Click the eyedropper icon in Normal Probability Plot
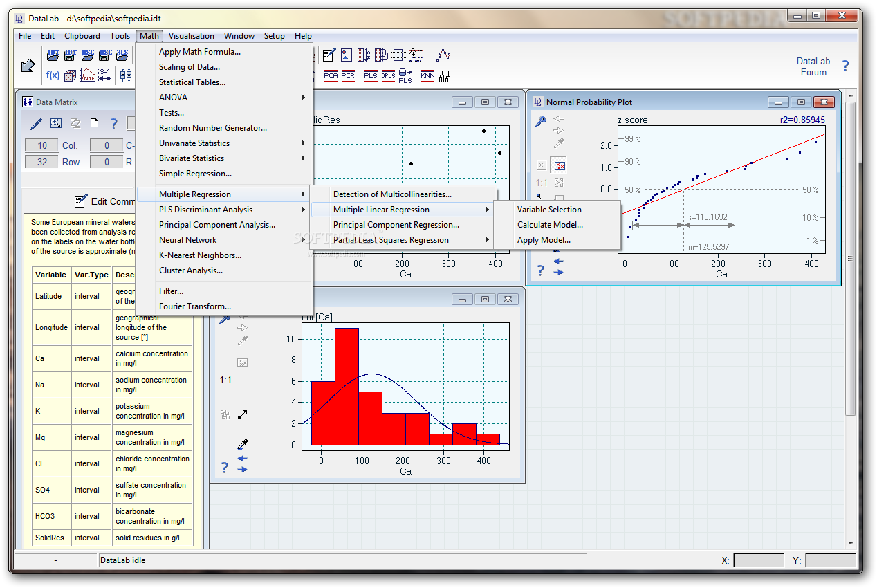877x588 pixels. point(559,143)
